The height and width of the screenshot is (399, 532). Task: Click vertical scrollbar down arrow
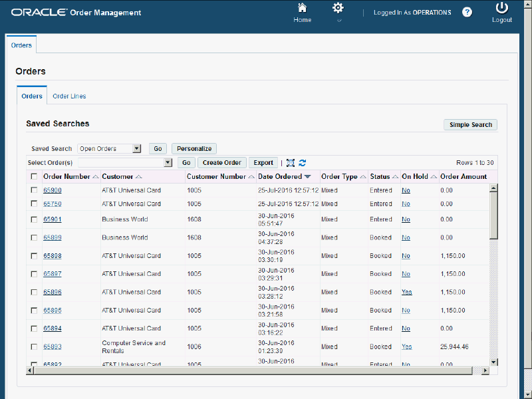[493, 362]
